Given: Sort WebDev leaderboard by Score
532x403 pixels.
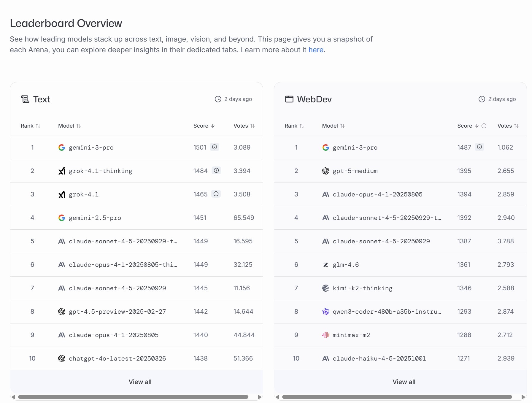Looking at the screenshot, I should pos(468,126).
